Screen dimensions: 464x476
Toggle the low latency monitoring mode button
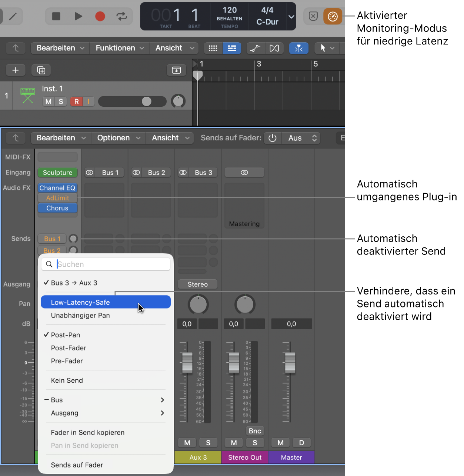click(333, 17)
